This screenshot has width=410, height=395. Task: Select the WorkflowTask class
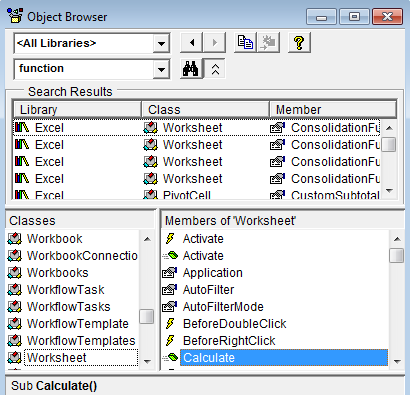point(65,290)
